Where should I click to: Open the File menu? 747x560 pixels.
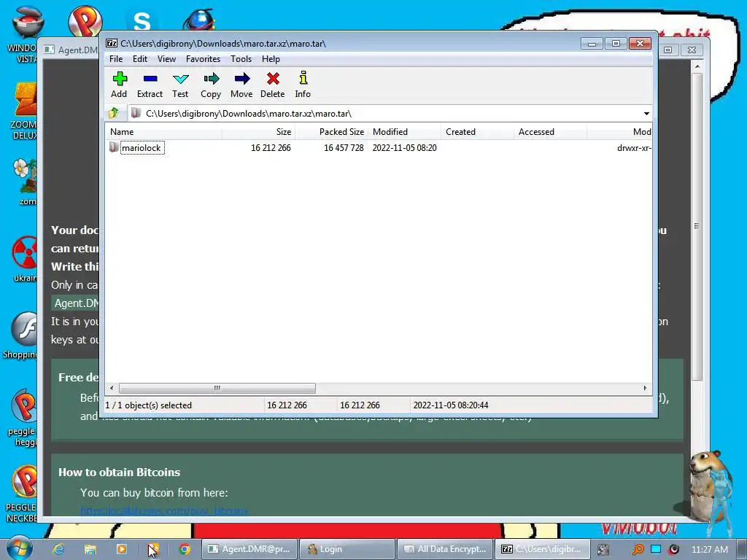point(116,59)
